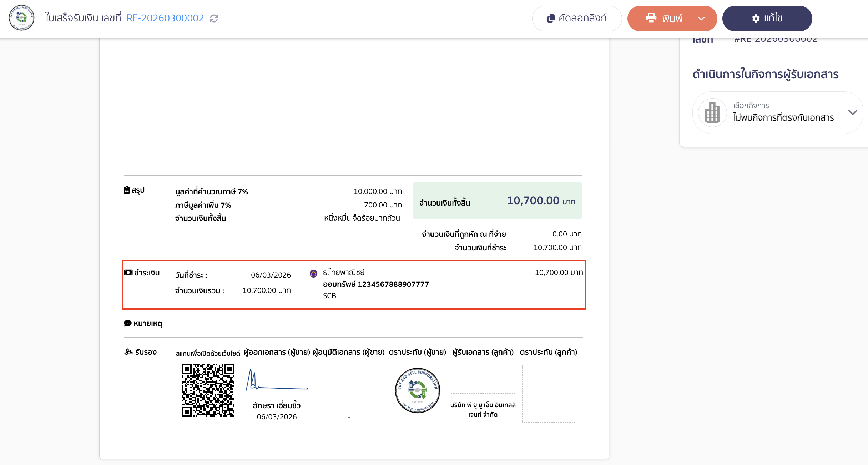Click the 'คัดลอกลิงก์' copy link button
This screenshot has height=465, width=868.
[577, 19]
